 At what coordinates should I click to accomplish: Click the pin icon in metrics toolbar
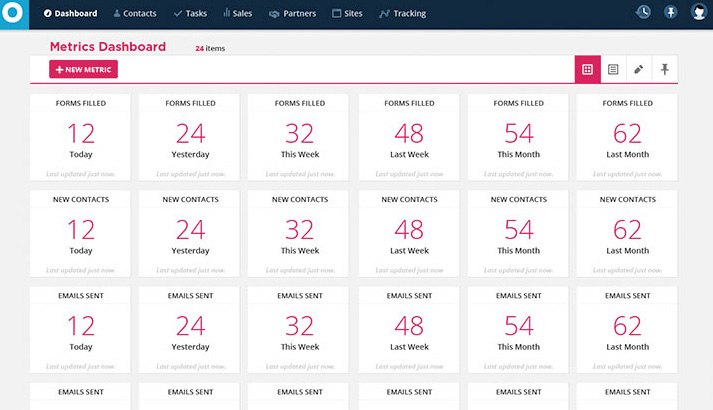coord(665,69)
